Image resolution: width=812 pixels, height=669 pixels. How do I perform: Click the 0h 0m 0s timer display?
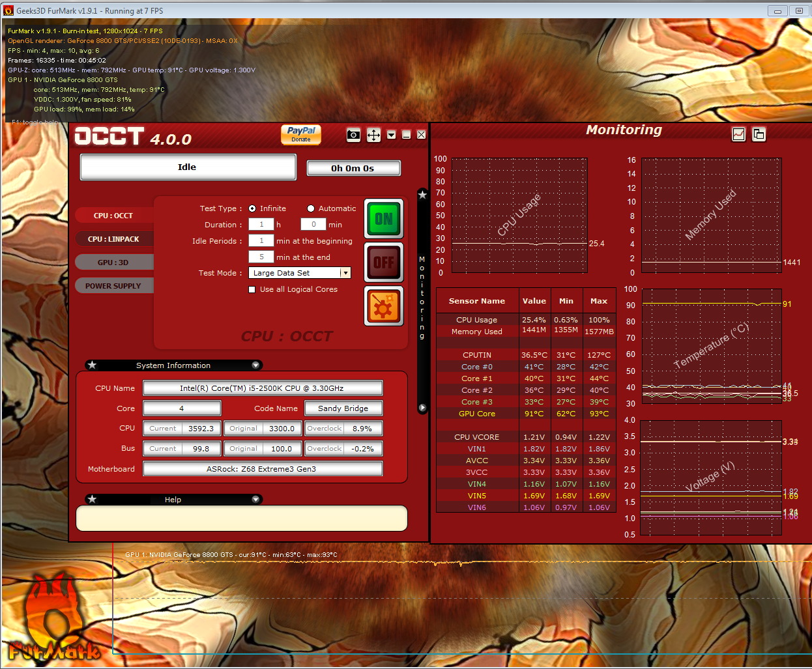tap(353, 168)
